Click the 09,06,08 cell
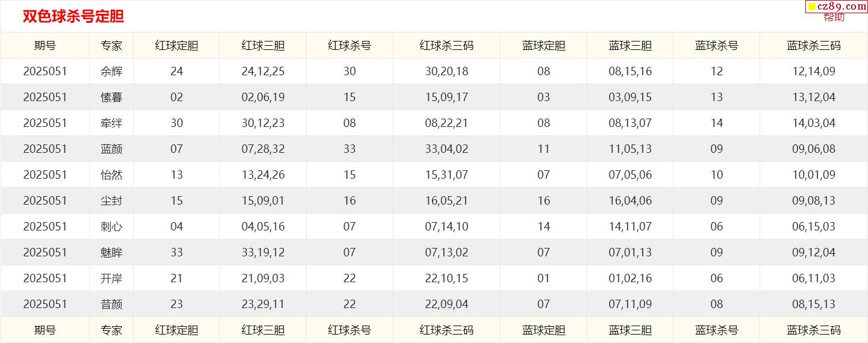The height and width of the screenshot is (343, 868). [x=814, y=149]
